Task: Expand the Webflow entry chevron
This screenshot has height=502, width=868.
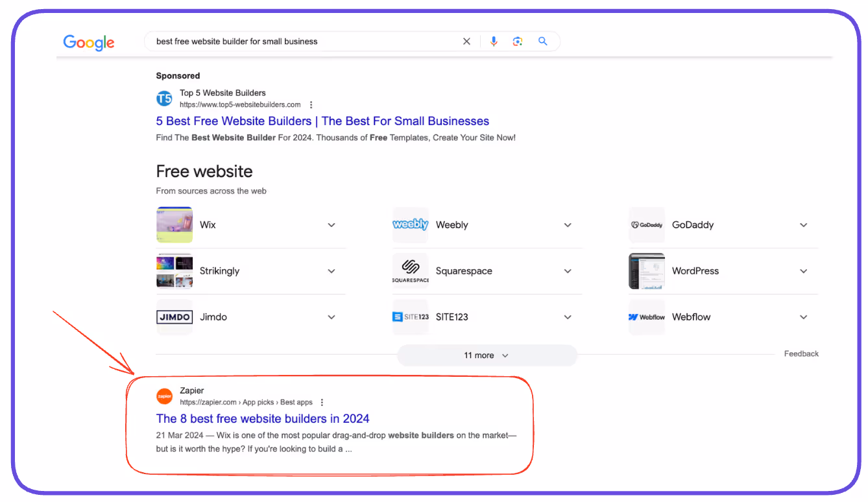Action: (804, 317)
